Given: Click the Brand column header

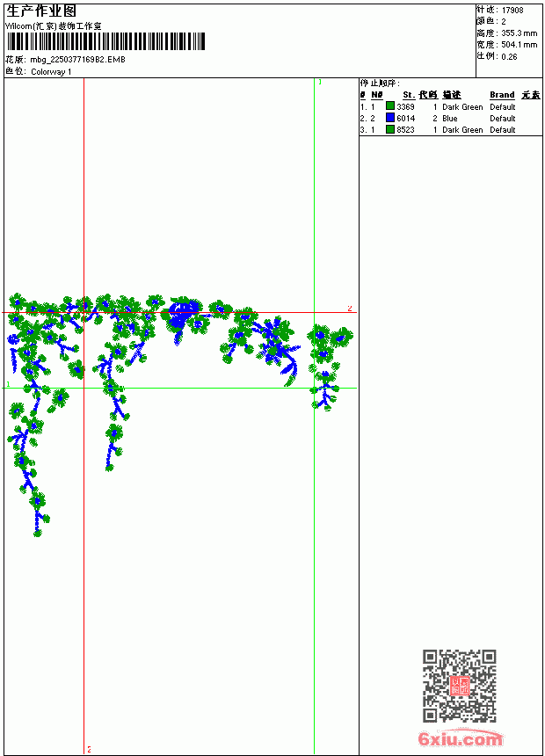Looking at the screenshot, I should click(502, 95).
